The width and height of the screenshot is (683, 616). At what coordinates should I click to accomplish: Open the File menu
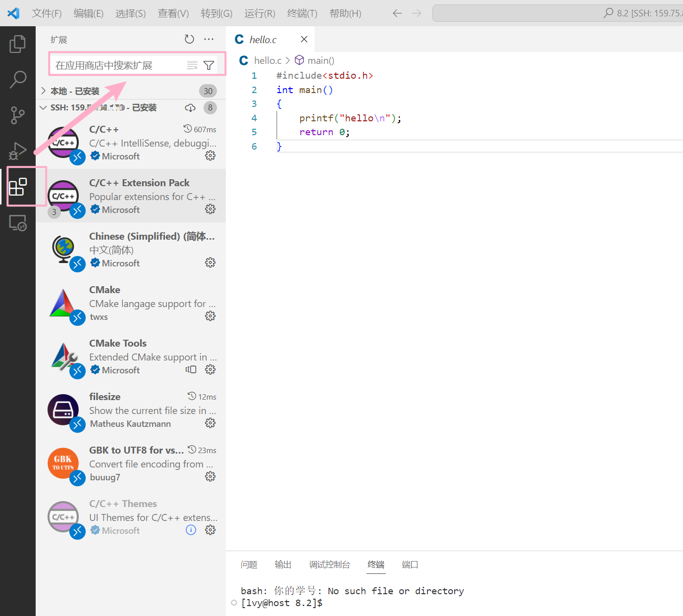(47, 13)
